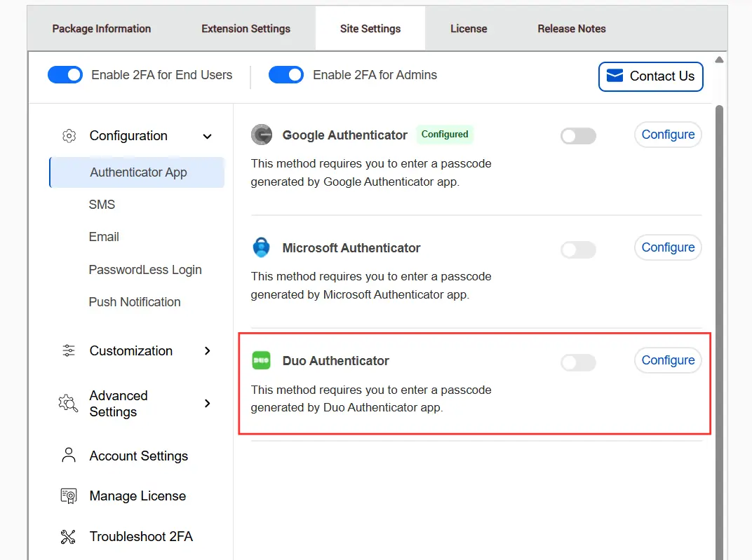
Task: Click the Google Authenticator heading
Action: tap(345, 135)
